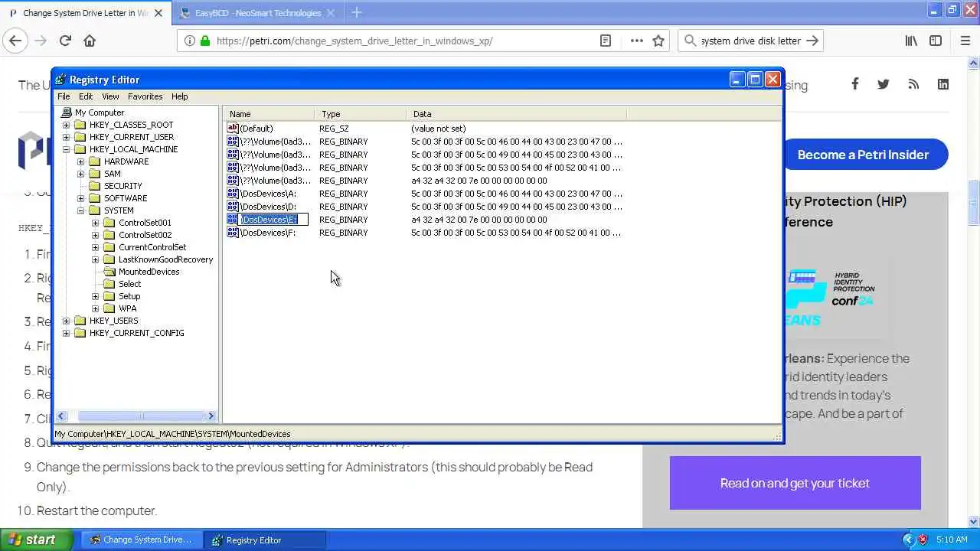This screenshot has height=551, width=980.
Task: Select LastKnownGoodRecovery key
Action: coord(165,259)
